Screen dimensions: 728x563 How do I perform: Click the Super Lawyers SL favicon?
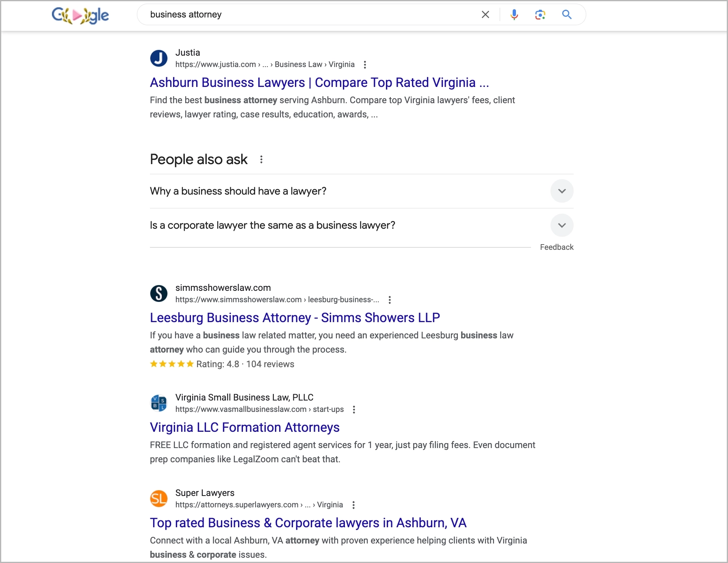159,499
